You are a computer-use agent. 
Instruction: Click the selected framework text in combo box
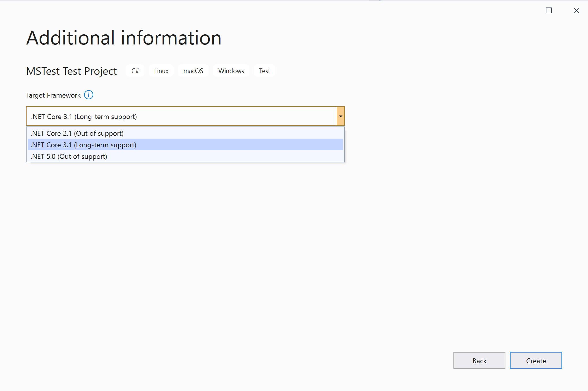point(84,117)
